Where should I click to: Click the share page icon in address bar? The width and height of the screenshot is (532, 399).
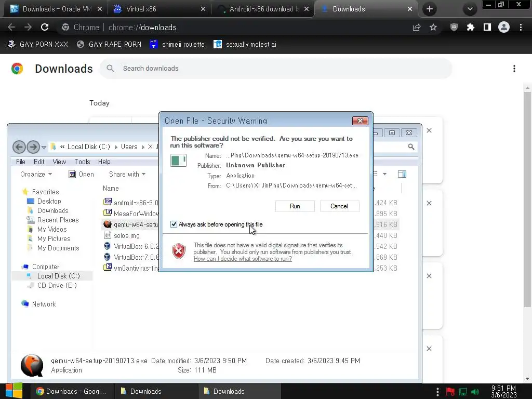417,27
